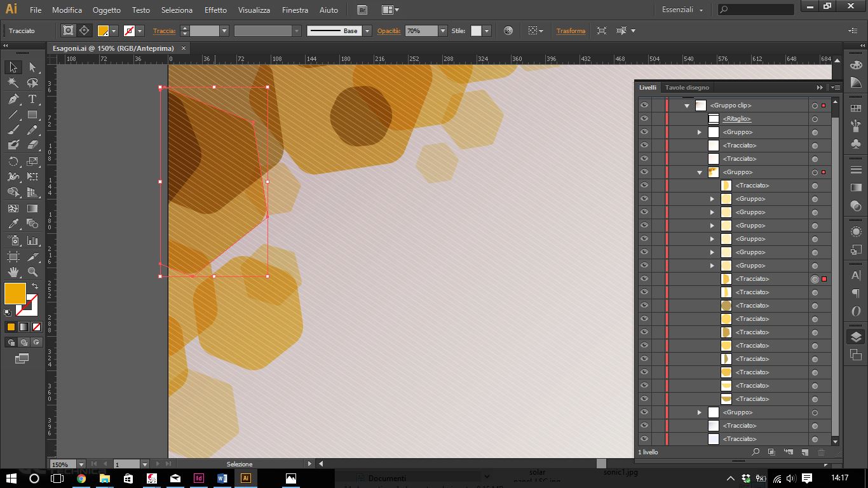Open the fill color dropdown in control bar
Screen dimensions: 868x488
(114, 30)
